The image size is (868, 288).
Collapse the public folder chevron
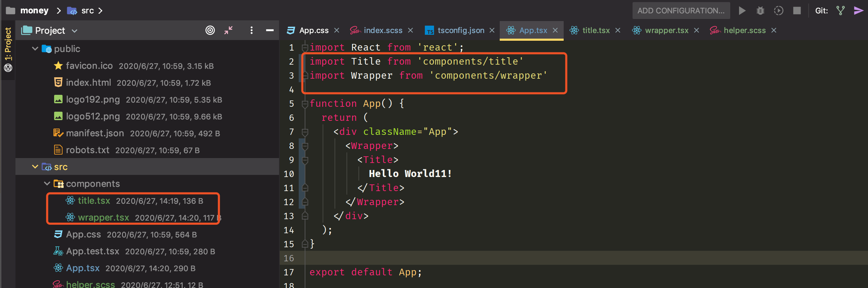35,48
